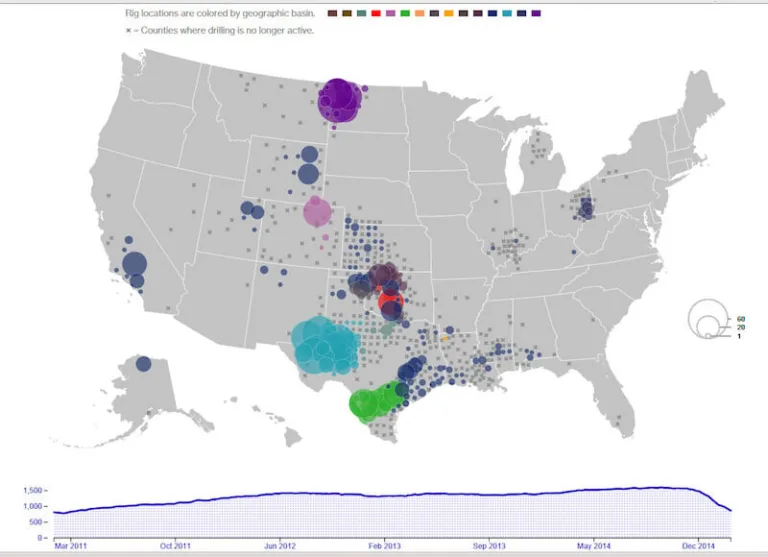Select the amber-yellow basin legend swatch
The height and width of the screenshot is (557, 768).
[449, 13]
